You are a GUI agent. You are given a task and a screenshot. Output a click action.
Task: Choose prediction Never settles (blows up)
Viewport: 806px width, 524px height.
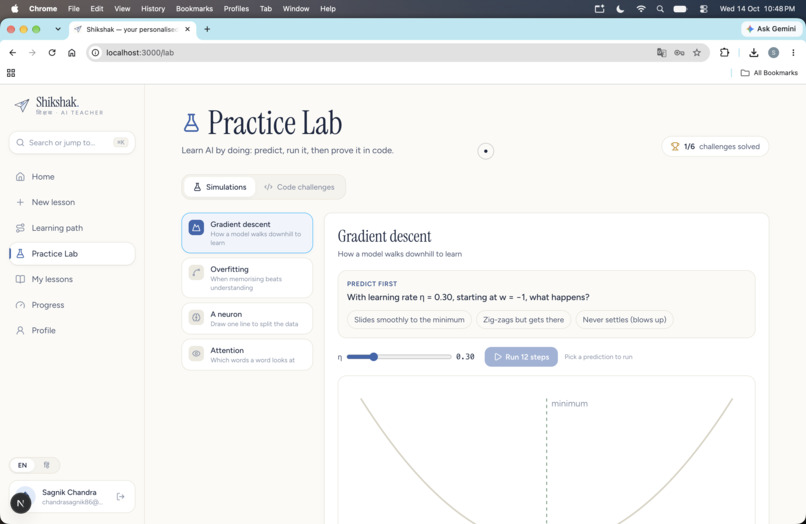point(624,320)
